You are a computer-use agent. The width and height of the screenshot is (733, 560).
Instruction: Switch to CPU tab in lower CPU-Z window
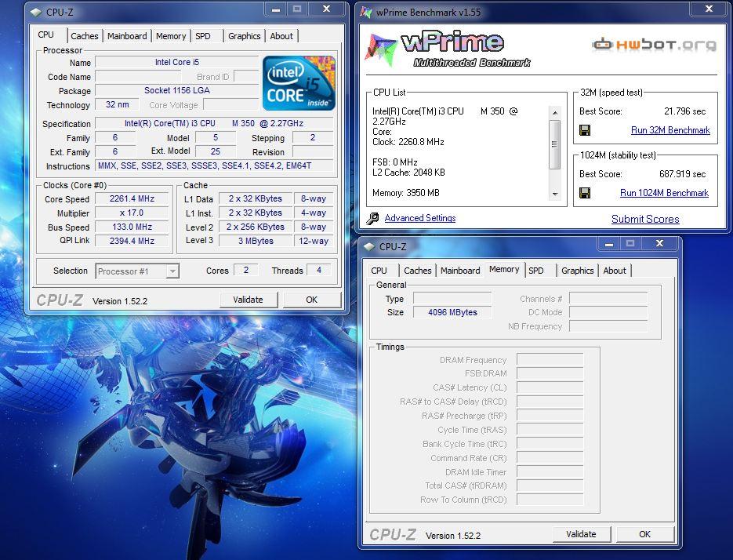pyautogui.click(x=379, y=271)
